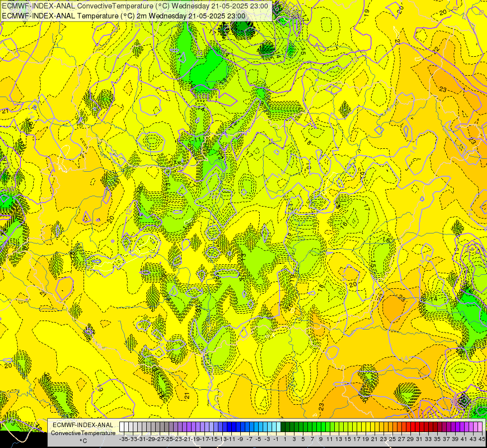The height and width of the screenshot is (448, 487).
Task: Click the 33 legend scale label
Action: (x=428, y=440)
